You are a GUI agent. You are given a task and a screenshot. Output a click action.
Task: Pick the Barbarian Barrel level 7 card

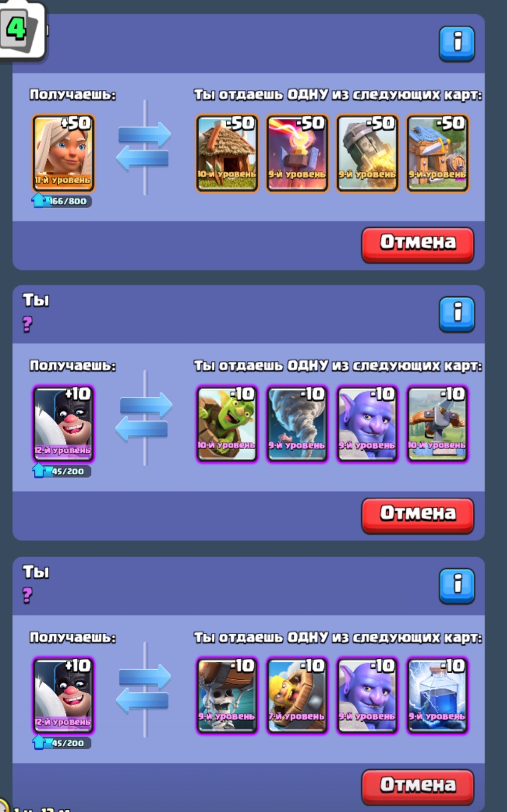click(x=297, y=695)
